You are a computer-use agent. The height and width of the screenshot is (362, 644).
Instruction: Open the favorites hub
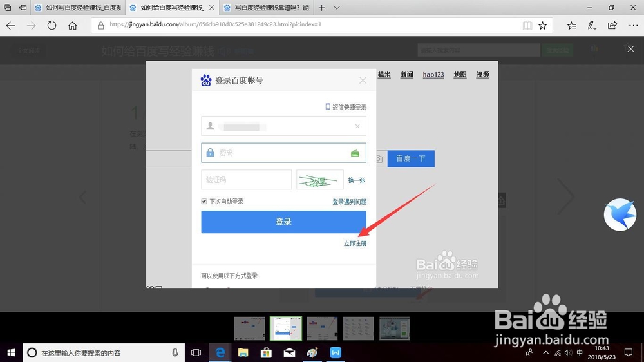(x=571, y=26)
